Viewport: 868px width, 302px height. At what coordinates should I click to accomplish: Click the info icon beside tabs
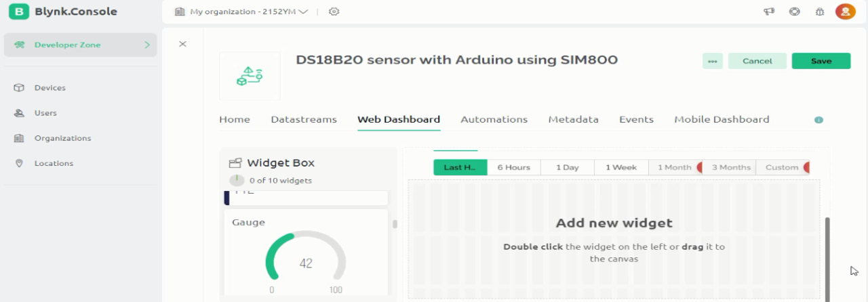[x=818, y=120]
